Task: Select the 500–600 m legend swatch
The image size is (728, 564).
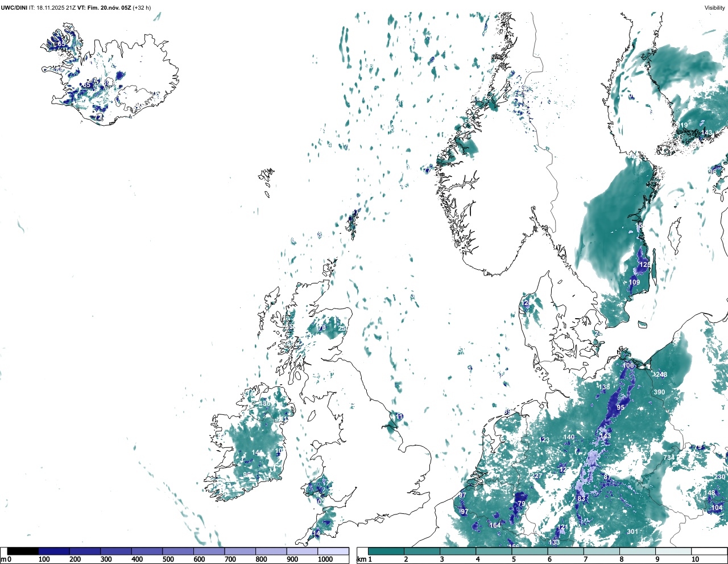Action: click(178, 551)
